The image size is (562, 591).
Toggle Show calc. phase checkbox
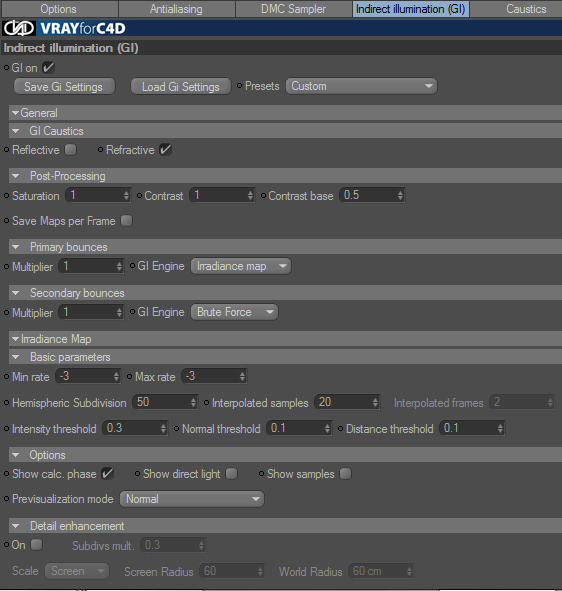(x=107, y=473)
